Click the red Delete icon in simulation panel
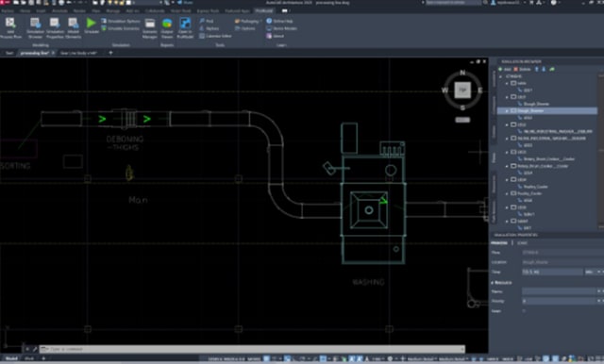The height and width of the screenshot is (364, 604). click(516, 69)
